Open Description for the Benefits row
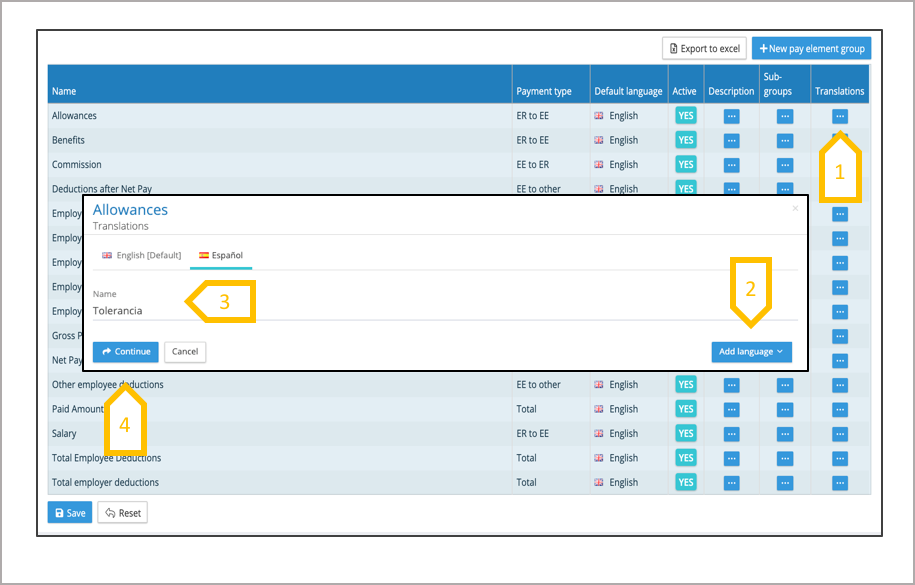 coord(731,141)
